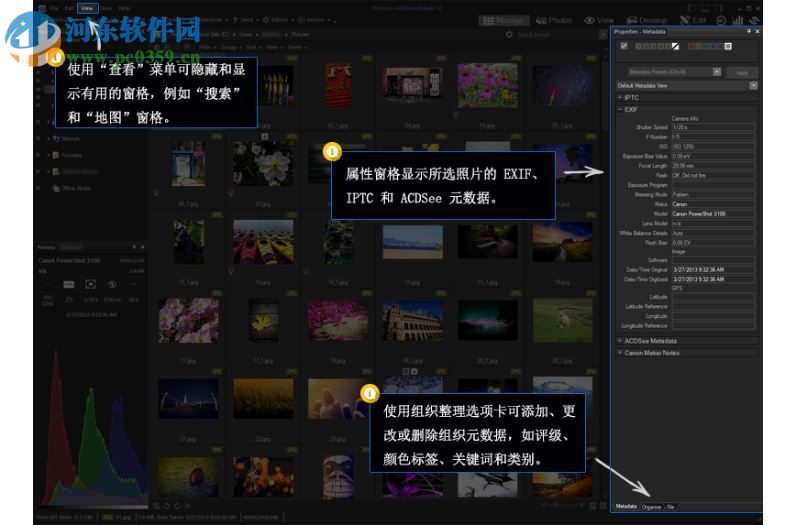
Task: Expand the Network tree node
Action: point(48,139)
